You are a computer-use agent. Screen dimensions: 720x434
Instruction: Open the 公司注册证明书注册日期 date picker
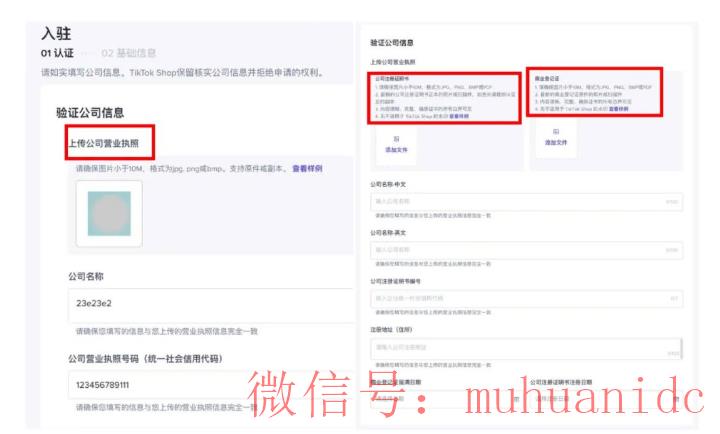click(x=600, y=398)
